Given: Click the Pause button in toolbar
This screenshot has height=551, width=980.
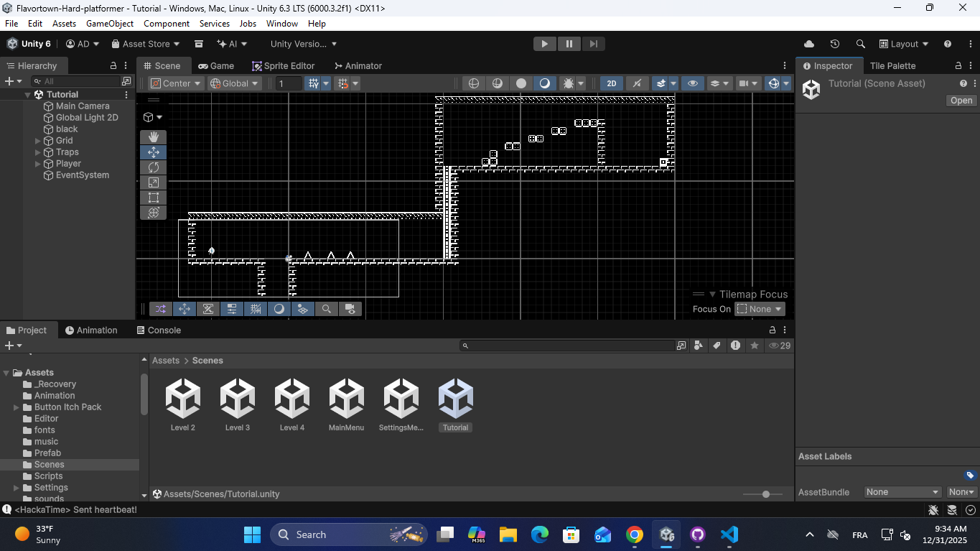Looking at the screenshot, I should (x=569, y=44).
